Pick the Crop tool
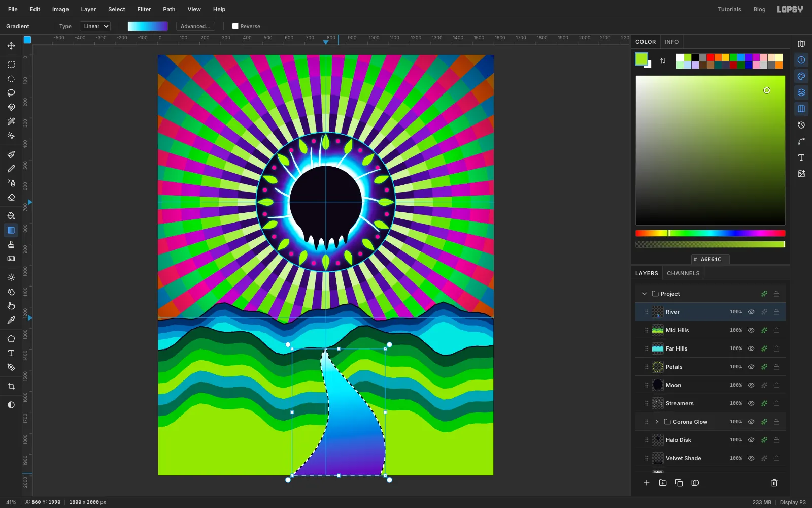The image size is (812, 508). (x=11, y=386)
